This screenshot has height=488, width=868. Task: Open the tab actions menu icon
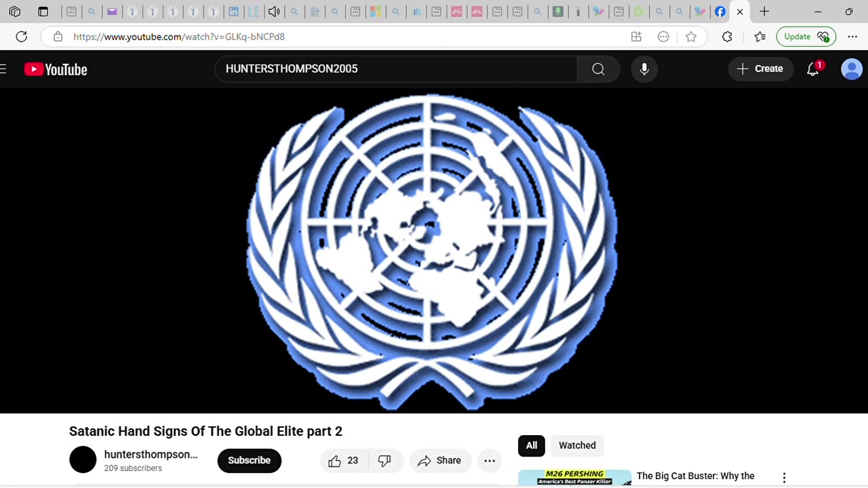[x=43, y=12]
